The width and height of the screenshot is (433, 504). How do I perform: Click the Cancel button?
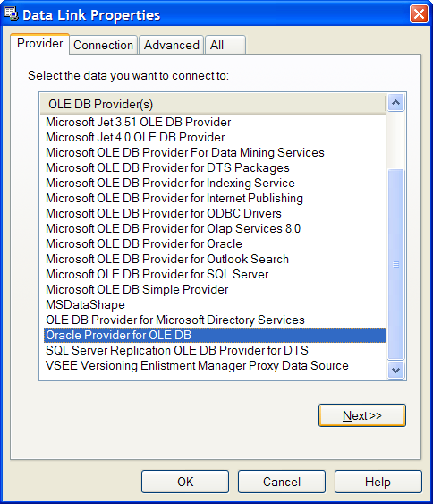(x=282, y=482)
